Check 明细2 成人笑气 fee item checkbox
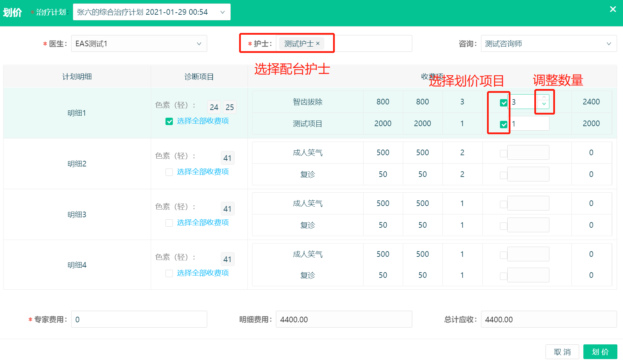 [x=503, y=153]
